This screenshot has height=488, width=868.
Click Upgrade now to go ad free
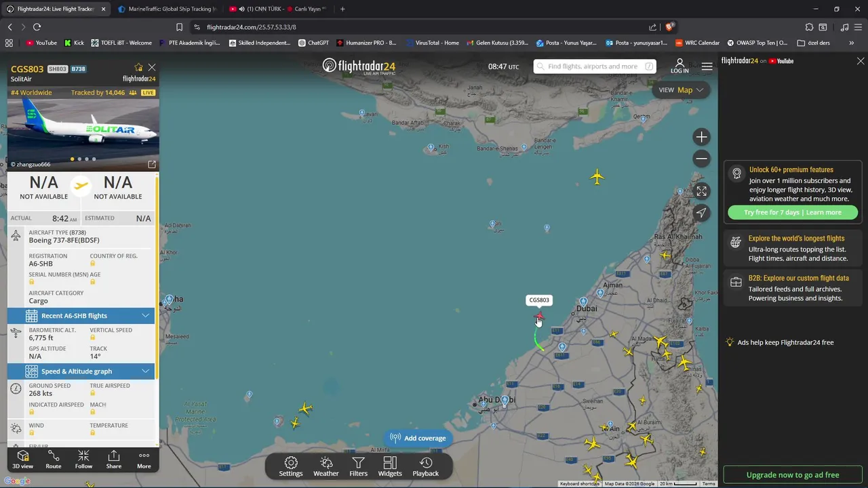[x=793, y=475]
